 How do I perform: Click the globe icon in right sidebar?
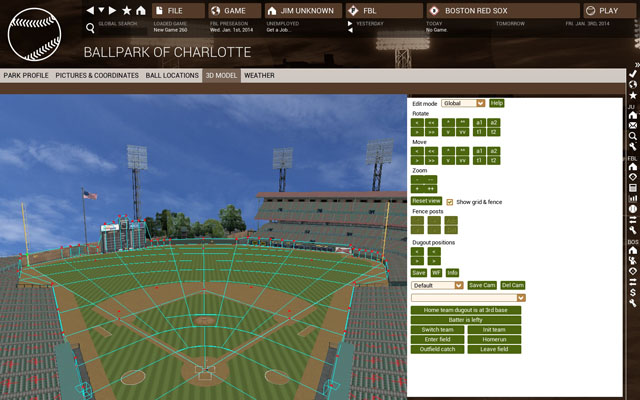click(633, 84)
